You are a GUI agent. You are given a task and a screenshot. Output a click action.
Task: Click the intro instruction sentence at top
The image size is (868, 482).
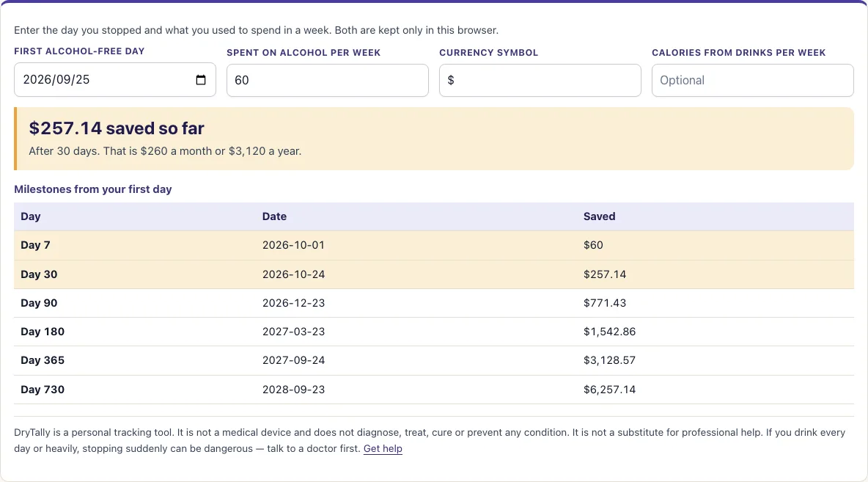pos(257,31)
